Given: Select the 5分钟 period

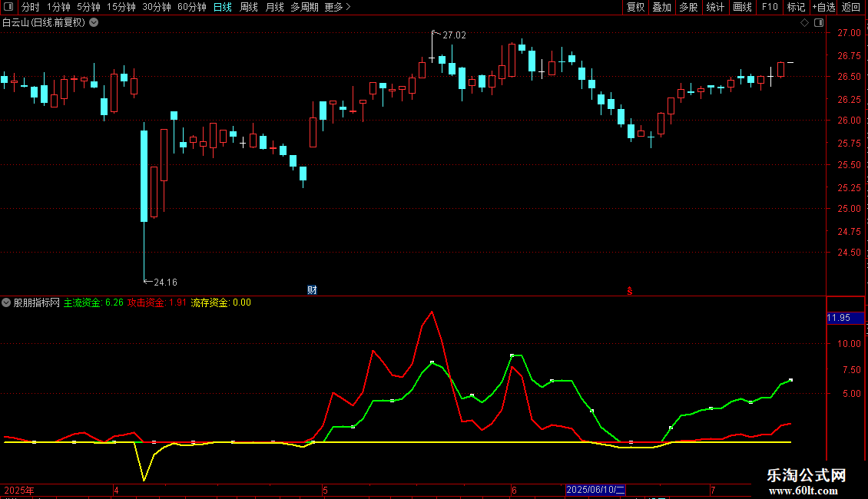Looking at the screenshot, I should (88, 7).
